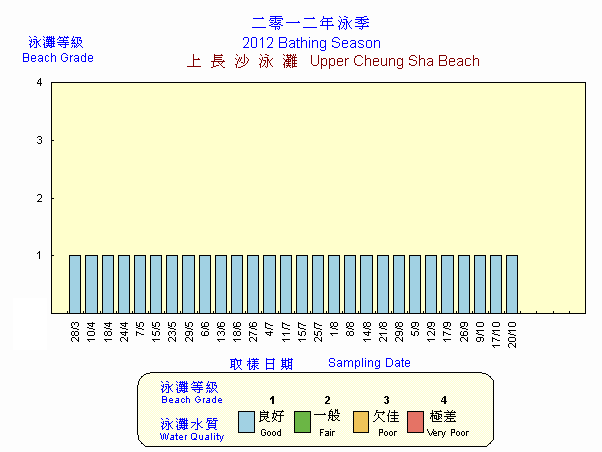Click the bar above date 12/9

coord(431,284)
